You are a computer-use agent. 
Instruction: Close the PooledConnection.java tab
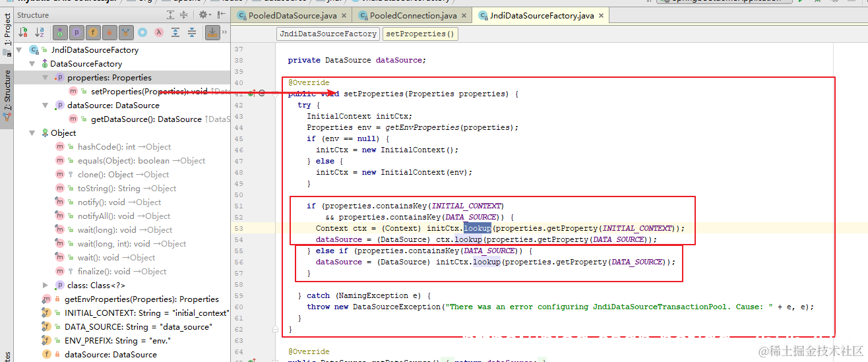pyautogui.click(x=464, y=15)
